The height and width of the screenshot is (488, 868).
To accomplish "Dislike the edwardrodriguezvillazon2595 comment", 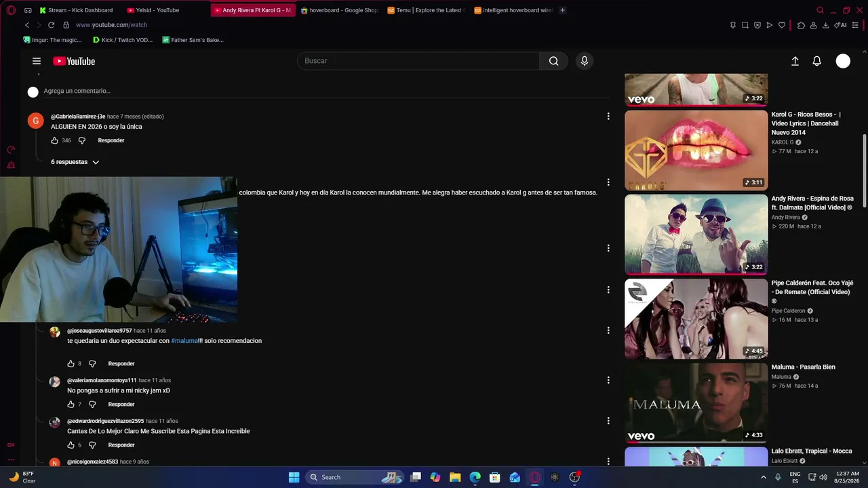I will [x=92, y=445].
